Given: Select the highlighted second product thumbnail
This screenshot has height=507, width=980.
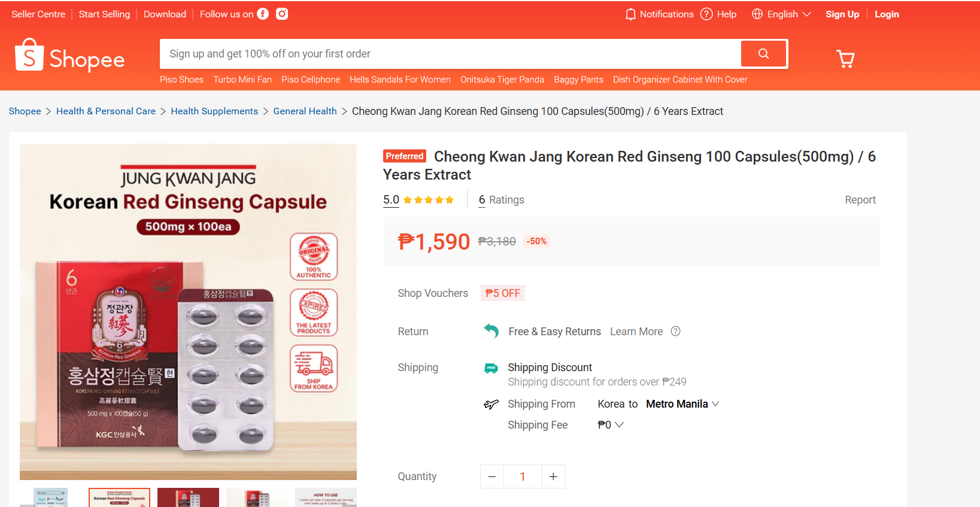Looking at the screenshot, I should (119, 497).
